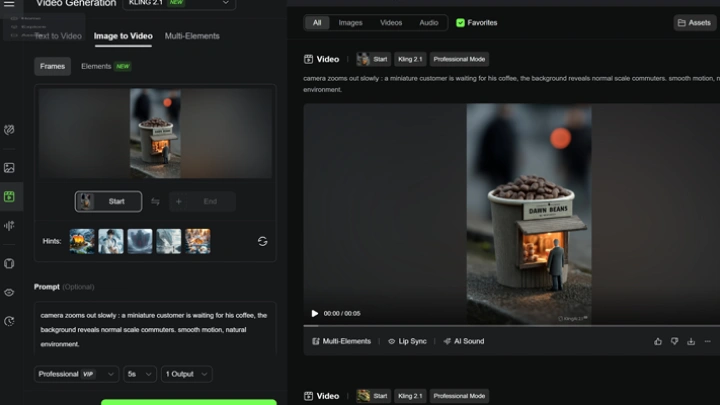This screenshot has height=405, width=720.
Task: Filter results by Videos
Action: pos(391,22)
